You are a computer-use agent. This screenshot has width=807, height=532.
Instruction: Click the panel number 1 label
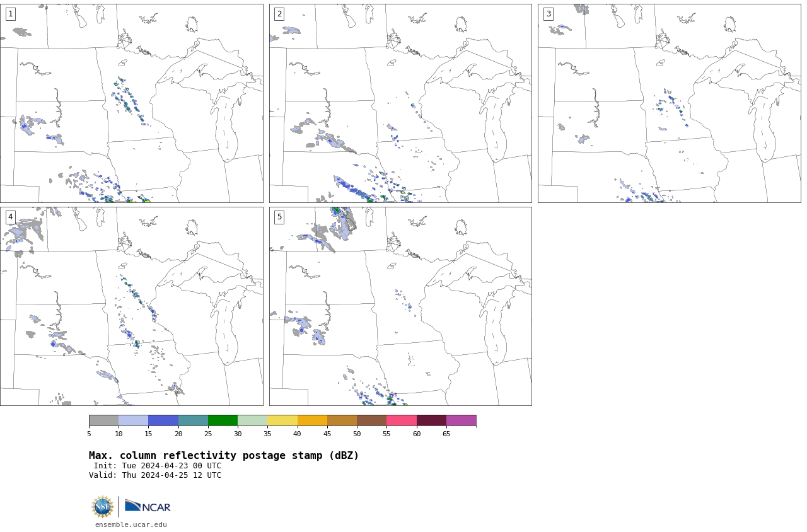[x=10, y=14]
